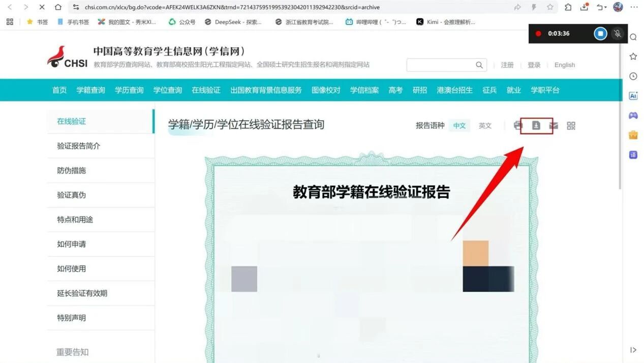Go to 验证真伪 in left sidebar
644x363 pixels.
[72, 195]
